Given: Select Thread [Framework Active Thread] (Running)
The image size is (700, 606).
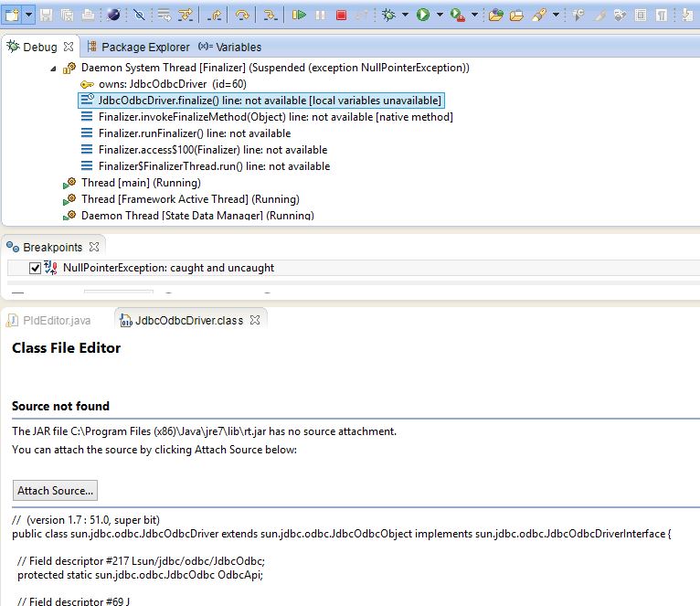Looking at the screenshot, I should pos(181,199).
